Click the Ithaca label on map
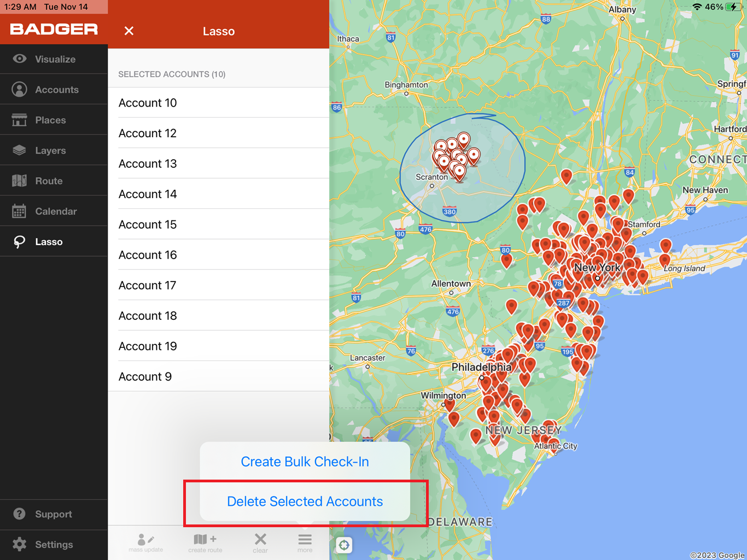 (x=348, y=39)
